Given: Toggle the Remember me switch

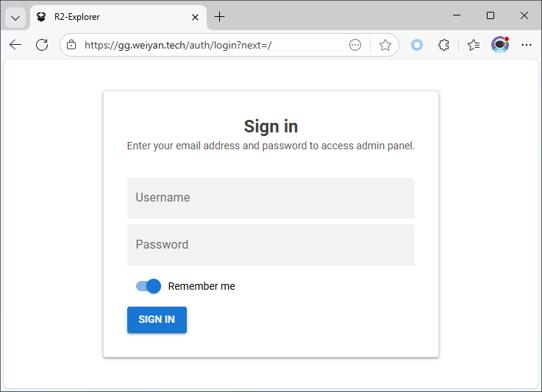Looking at the screenshot, I should pyautogui.click(x=148, y=286).
